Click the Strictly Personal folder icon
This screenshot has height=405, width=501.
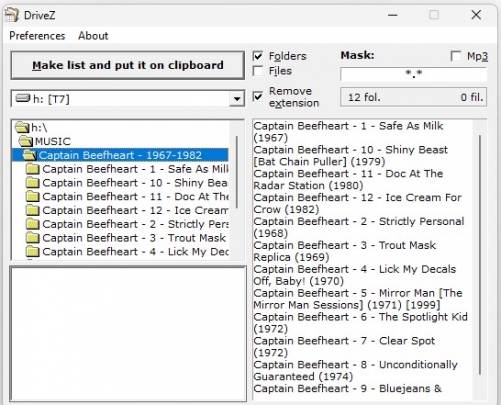click(33, 224)
